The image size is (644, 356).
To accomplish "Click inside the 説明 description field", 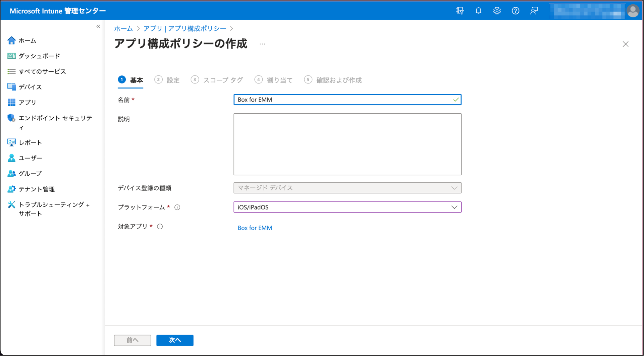I will 347,144.
